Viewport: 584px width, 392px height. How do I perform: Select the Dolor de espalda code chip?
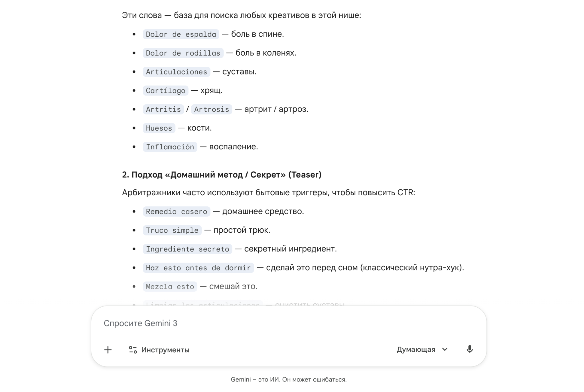click(181, 34)
